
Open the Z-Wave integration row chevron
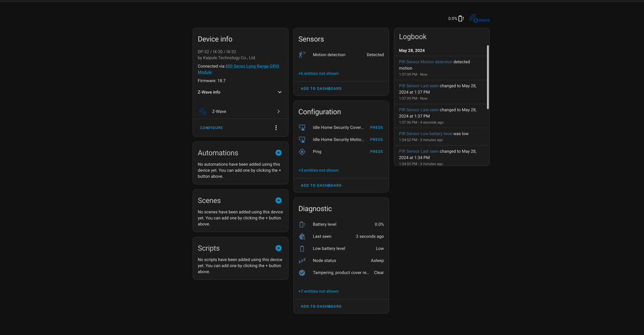[x=279, y=111]
